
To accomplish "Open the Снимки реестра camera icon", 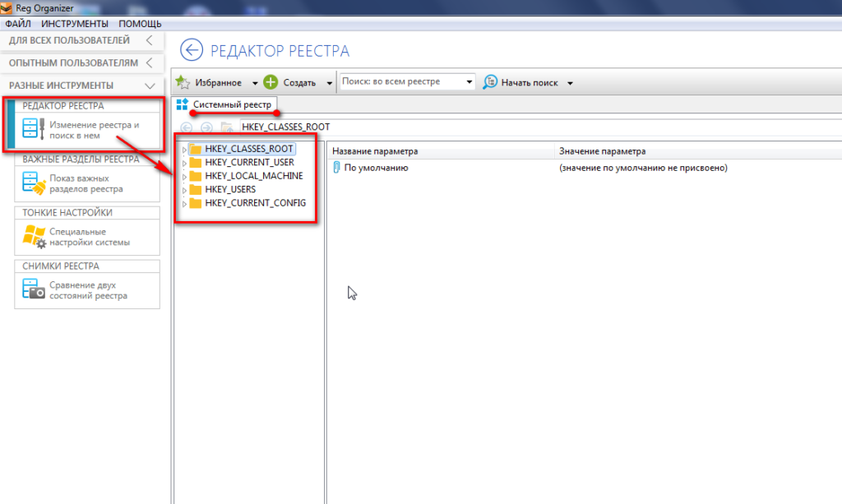I will pos(32,290).
